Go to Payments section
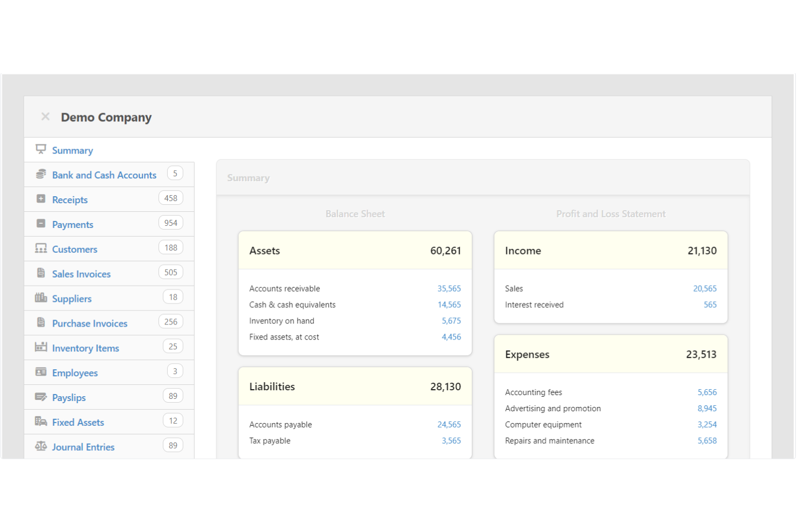 click(x=73, y=225)
